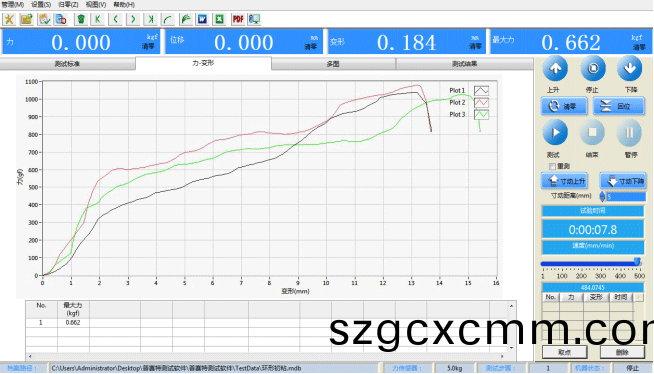Click the 最大力 (kgf) column header
654x374 pixels.
click(73, 309)
